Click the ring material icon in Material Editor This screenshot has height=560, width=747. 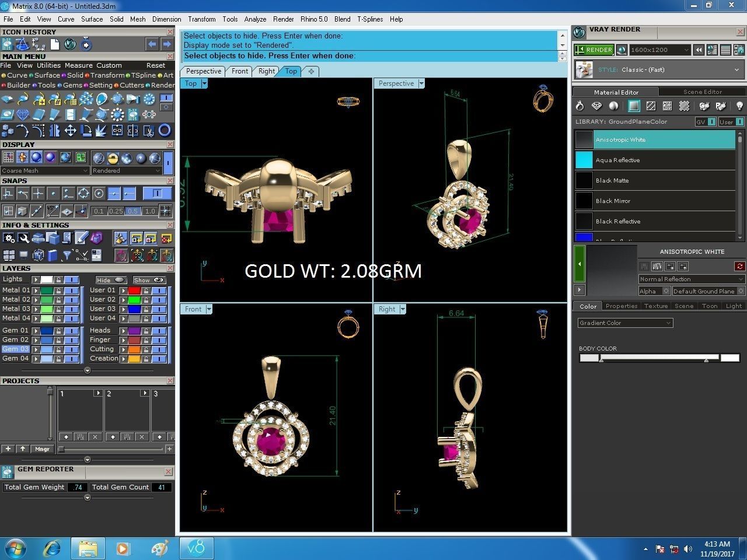(x=580, y=106)
